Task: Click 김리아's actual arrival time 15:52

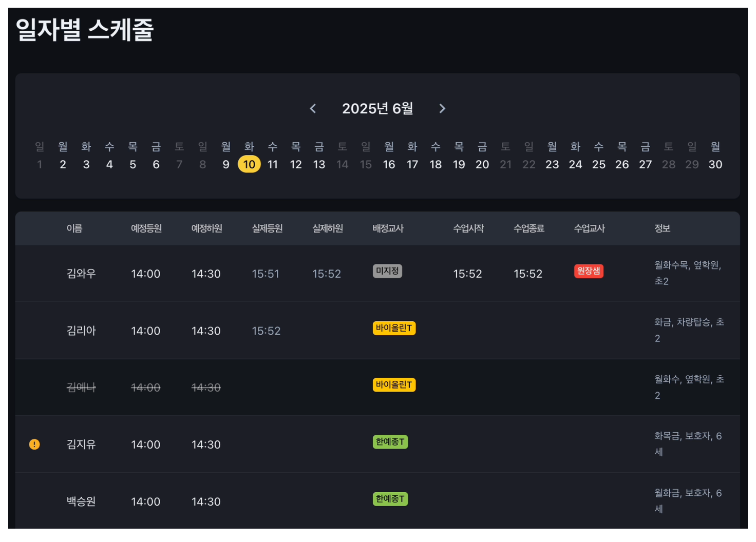Action: pos(266,331)
